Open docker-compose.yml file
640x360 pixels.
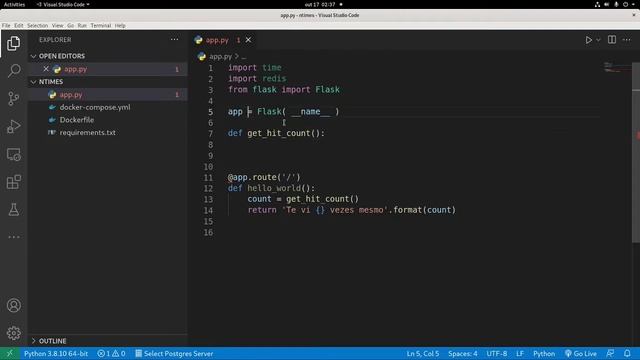108,107
